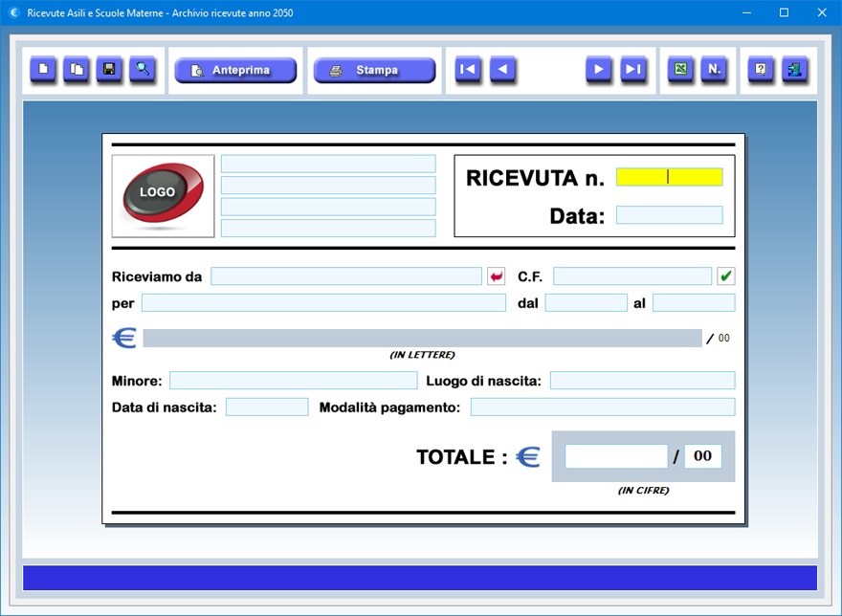
Task: Click the duplicate receipt icon
Action: (x=76, y=70)
